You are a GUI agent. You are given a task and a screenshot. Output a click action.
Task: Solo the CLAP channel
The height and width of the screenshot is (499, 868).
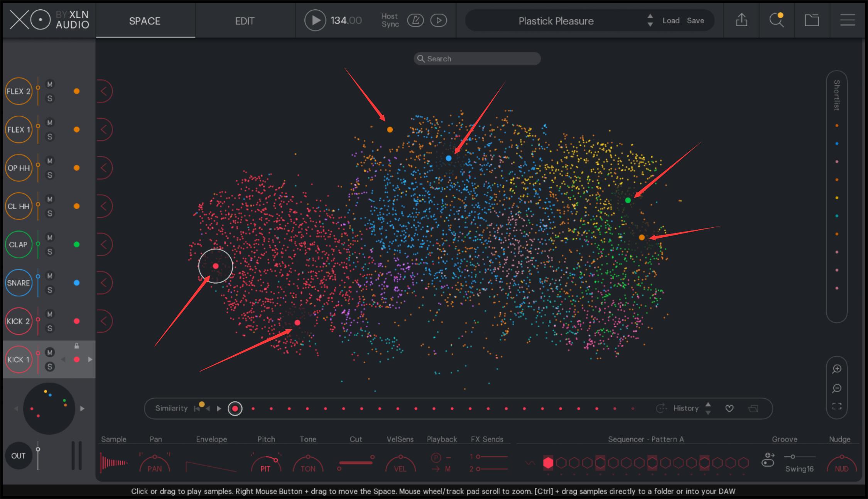click(x=50, y=252)
